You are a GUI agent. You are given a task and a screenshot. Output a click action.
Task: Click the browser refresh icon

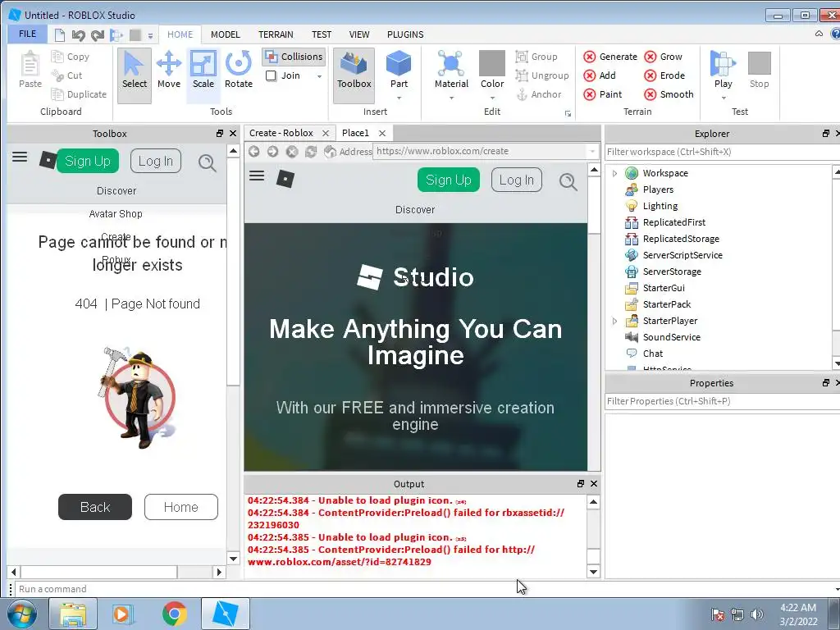(x=311, y=152)
